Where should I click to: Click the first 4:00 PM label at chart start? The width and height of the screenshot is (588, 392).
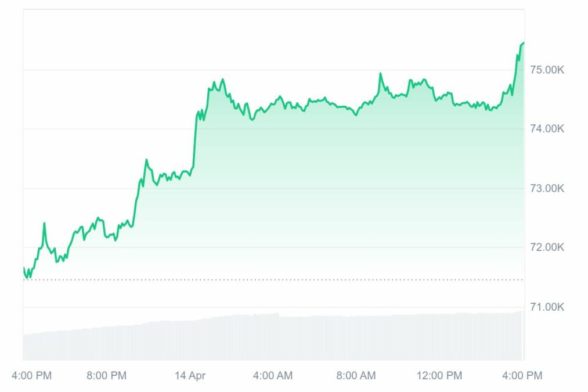pyautogui.click(x=31, y=376)
